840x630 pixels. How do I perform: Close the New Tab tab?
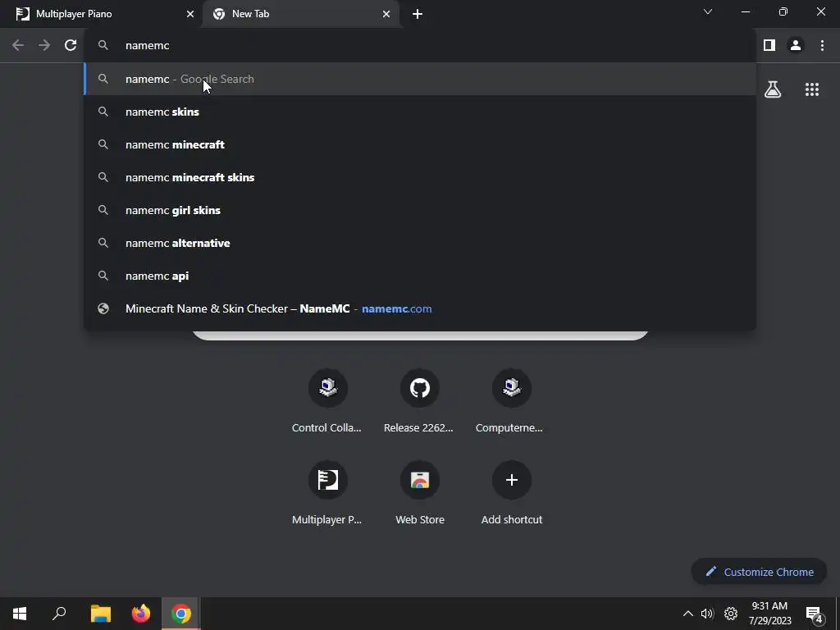[x=386, y=15]
